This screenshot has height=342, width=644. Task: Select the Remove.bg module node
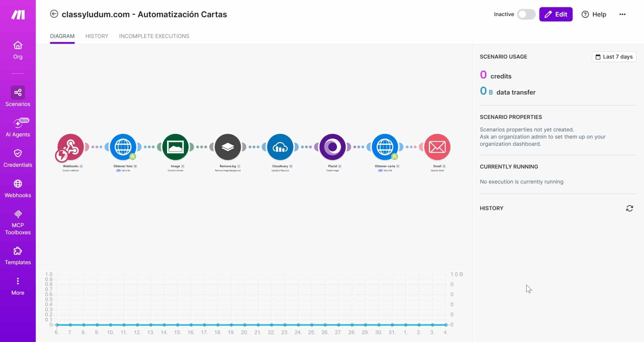[x=228, y=147]
